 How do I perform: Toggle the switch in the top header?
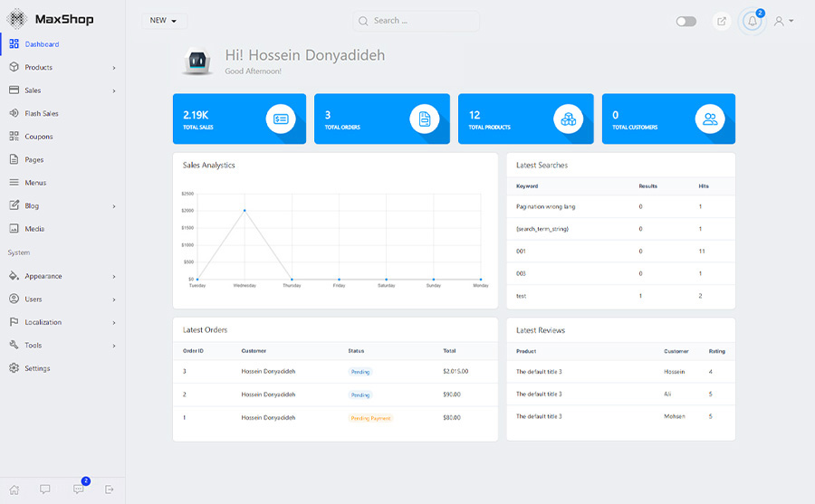coord(686,21)
